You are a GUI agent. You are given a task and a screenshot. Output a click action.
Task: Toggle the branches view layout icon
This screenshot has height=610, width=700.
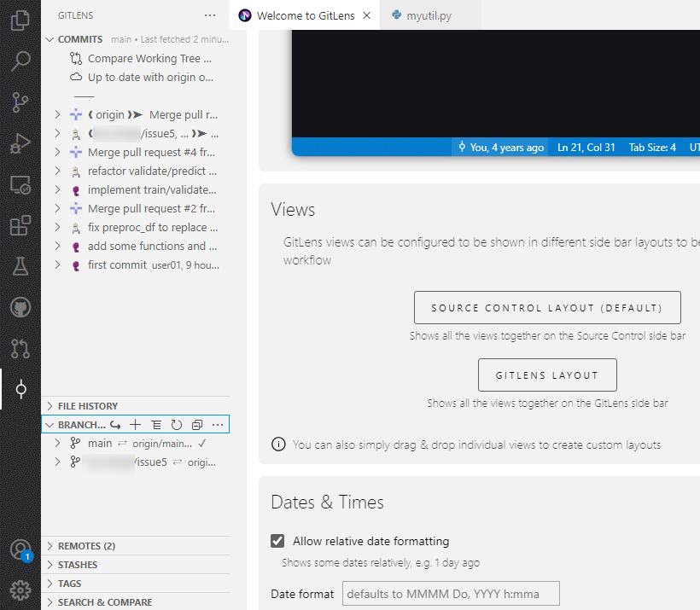coord(155,424)
